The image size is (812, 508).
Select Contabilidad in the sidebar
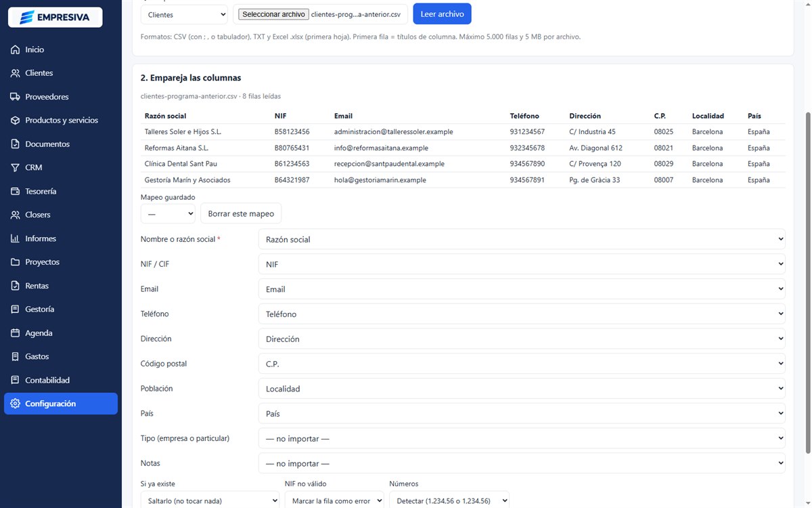tap(61, 380)
